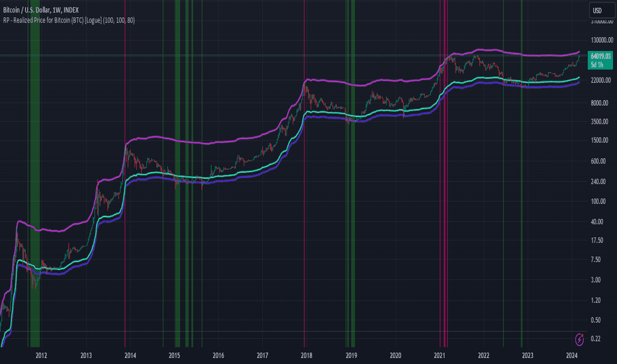Click the 17.50 price axis label
The height and width of the screenshot is (364, 617).
coord(597,240)
